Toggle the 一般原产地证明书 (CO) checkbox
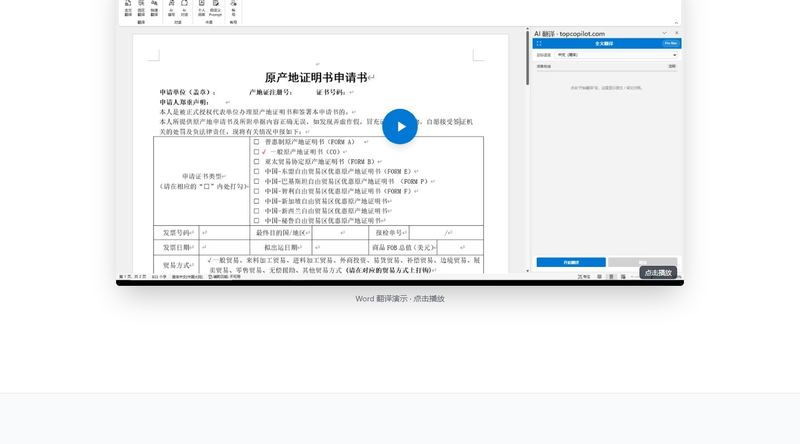Viewport: 800px width, 444px height. coord(256,152)
